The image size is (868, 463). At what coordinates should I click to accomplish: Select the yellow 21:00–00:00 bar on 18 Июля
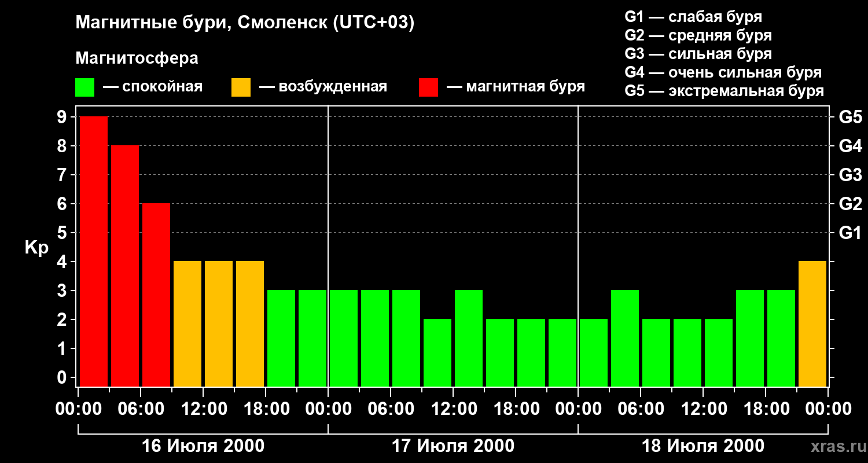(x=812, y=324)
